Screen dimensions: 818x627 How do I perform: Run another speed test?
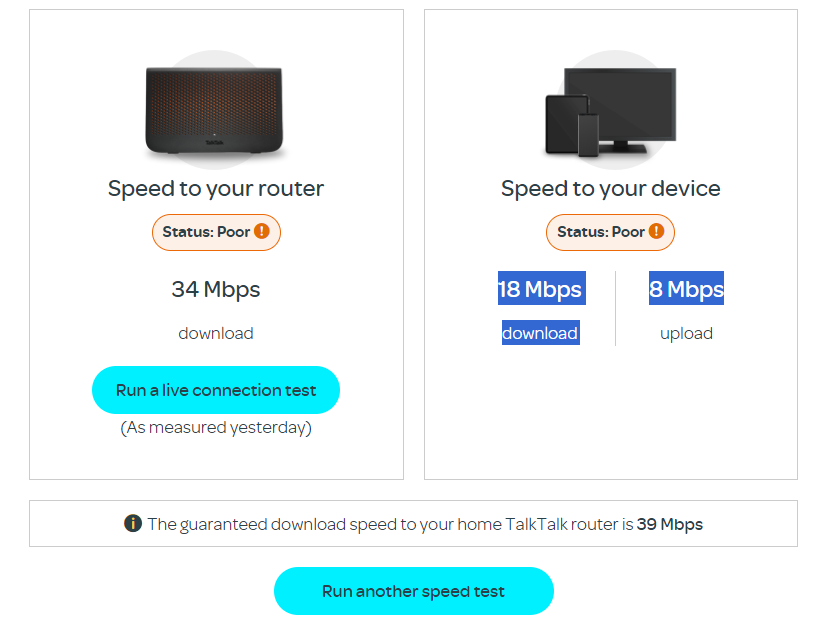pyautogui.click(x=413, y=591)
